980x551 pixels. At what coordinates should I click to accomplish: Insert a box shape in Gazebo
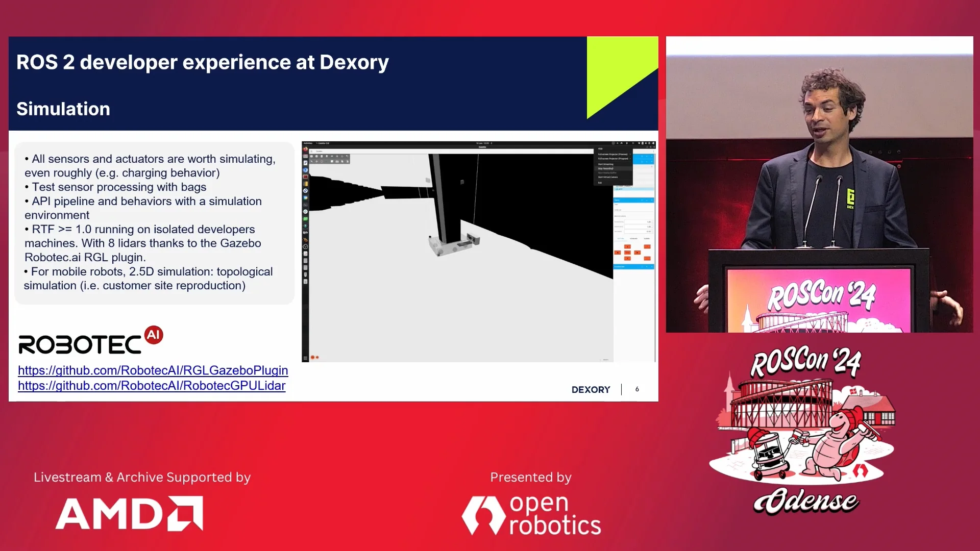pos(311,156)
